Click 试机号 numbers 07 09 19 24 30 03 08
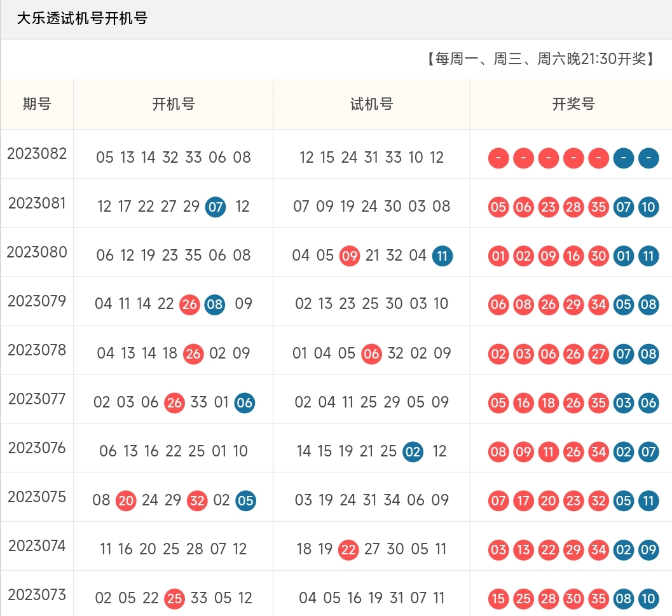The height and width of the screenshot is (616, 672). [x=371, y=206]
